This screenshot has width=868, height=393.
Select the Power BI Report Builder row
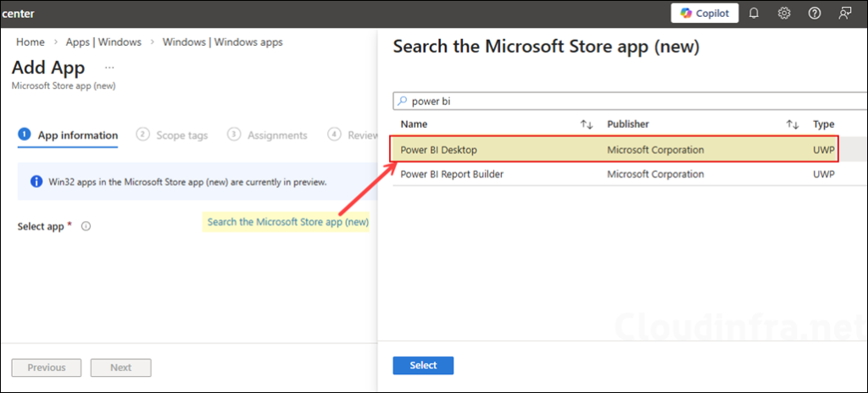tap(630, 174)
